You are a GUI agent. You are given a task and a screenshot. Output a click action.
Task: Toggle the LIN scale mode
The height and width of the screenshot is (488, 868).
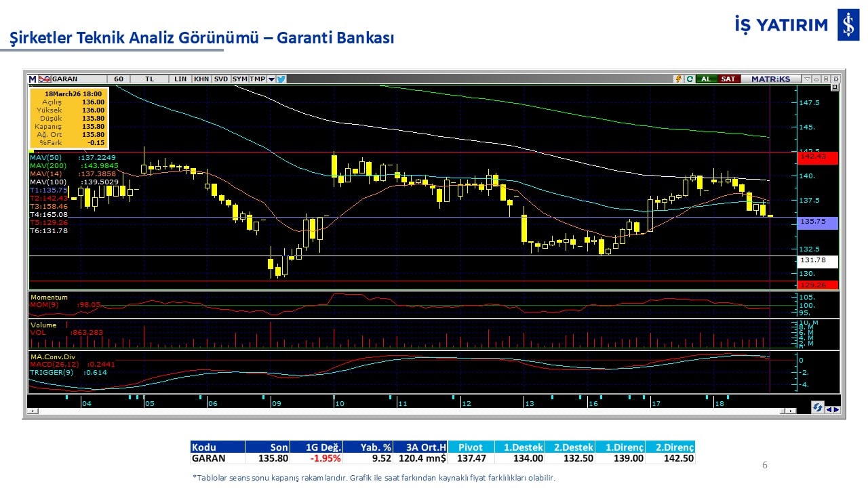(180, 79)
